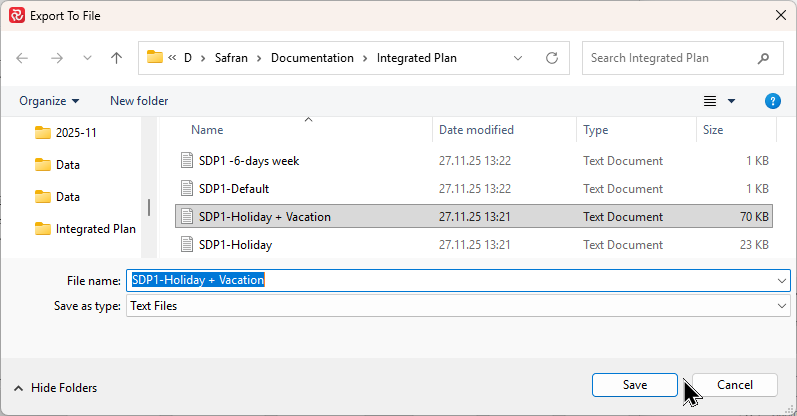Viewport: 797px width, 416px height.
Task: Select the 2025-11 folder in sidebar
Action: [76, 132]
